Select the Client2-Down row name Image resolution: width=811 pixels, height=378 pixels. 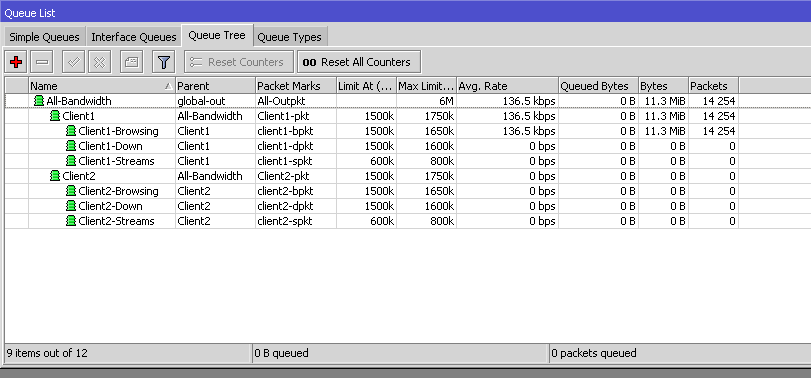[x=110, y=206]
